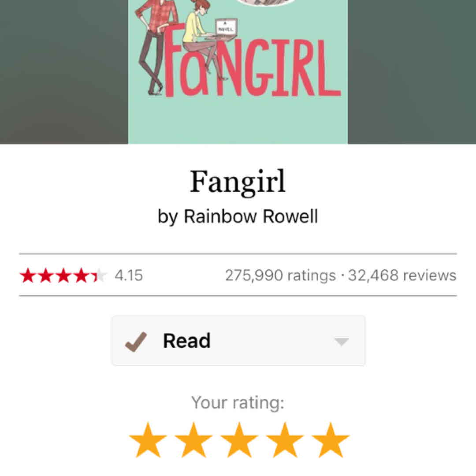Screen dimensions: 476x476
Task: Give Fangirl a five star rating
Action: [331, 440]
